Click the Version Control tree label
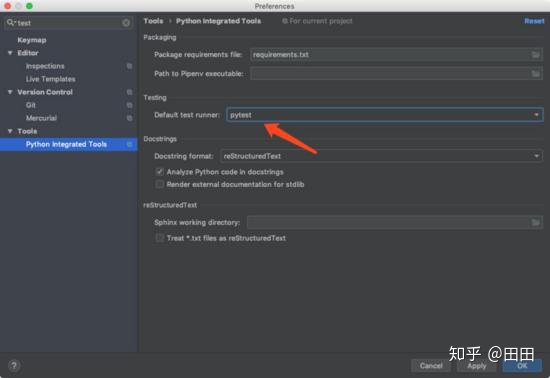 point(45,92)
